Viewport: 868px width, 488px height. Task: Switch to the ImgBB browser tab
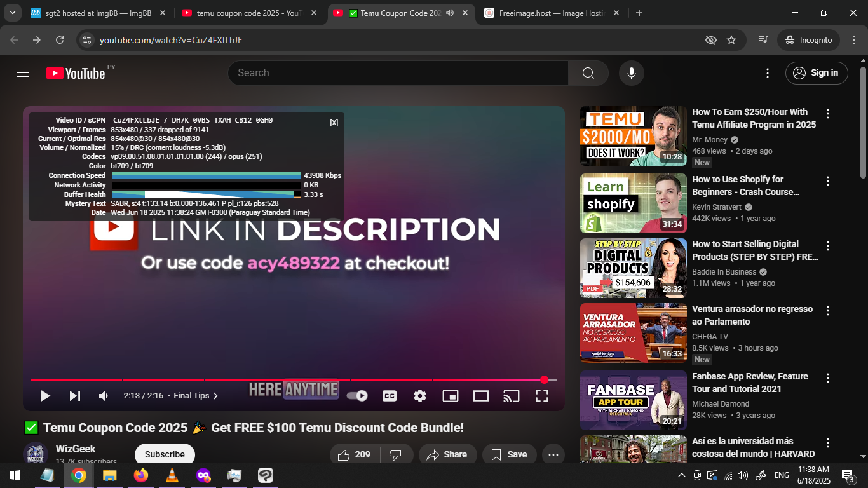98,13
